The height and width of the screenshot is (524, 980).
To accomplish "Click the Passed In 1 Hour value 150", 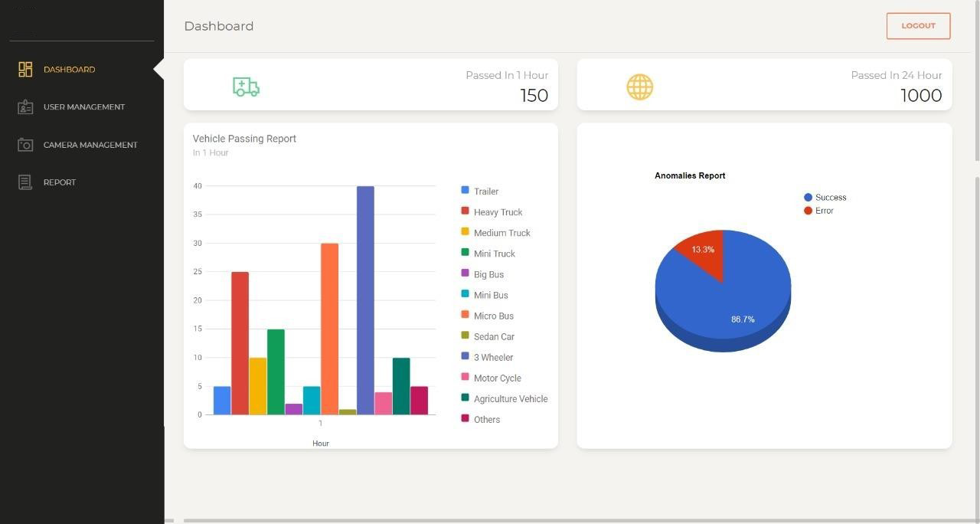I will [x=534, y=96].
